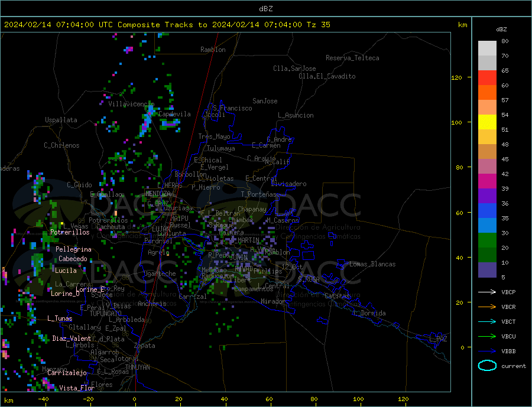Click the timestamp header '2024/02/14 07:04:00 UTC Composite'

[82, 25]
